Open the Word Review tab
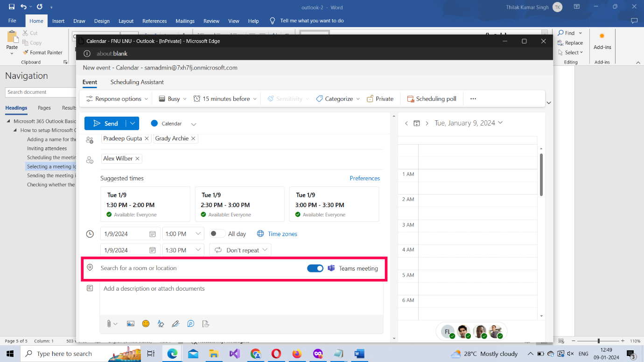Viewport: 644px width, 362px height. (x=211, y=21)
